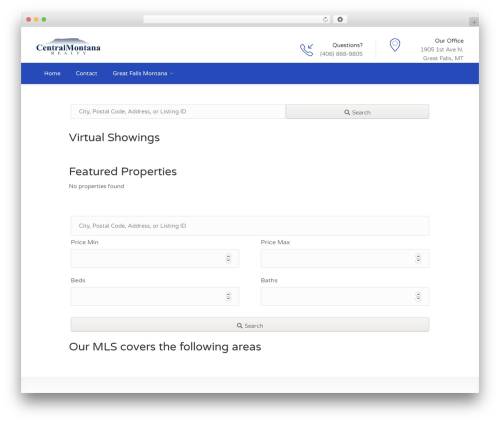This screenshot has height=423, width=500.
Task: Open a new browser tab with plus icon
Action: (474, 22)
